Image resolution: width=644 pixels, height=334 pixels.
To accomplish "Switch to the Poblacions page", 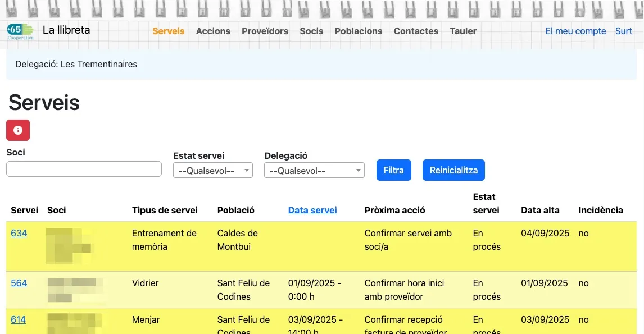I will tap(358, 31).
